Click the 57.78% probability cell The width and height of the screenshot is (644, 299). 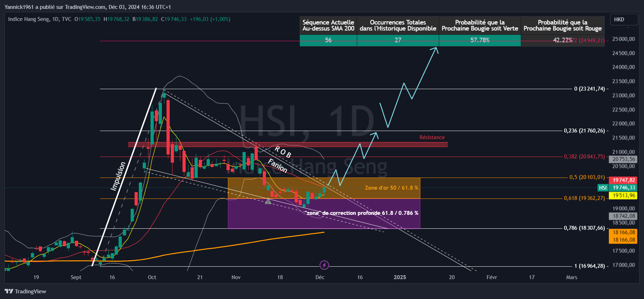tap(480, 40)
